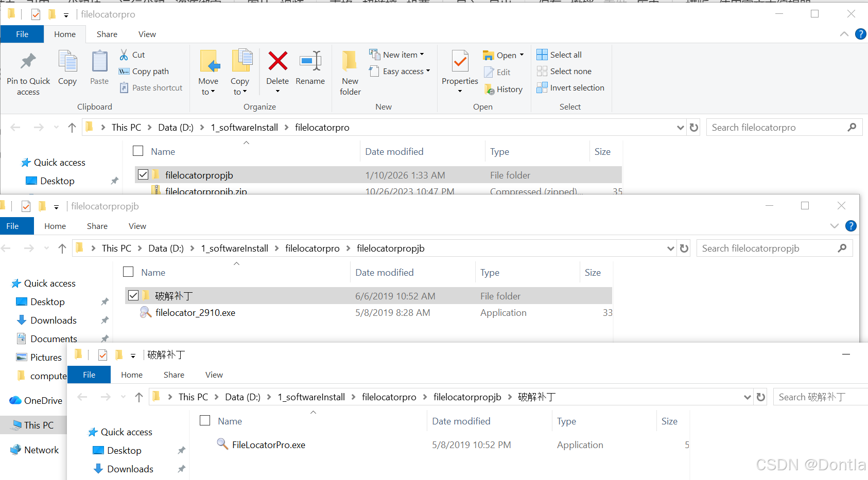Switch to the View ribbon tab
This screenshot has width=868, height=480.
[147, 34]
